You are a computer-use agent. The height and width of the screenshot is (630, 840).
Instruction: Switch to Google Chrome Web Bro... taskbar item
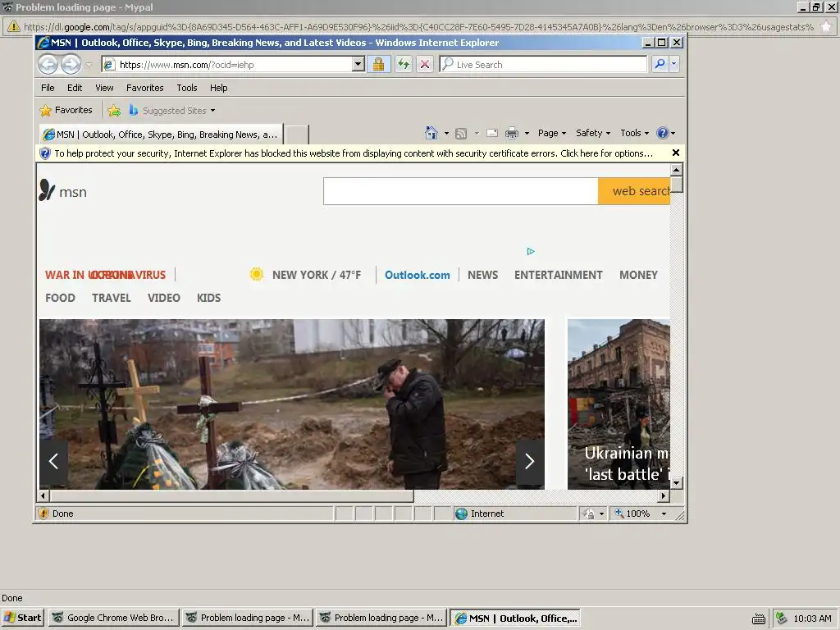tap(113, 618)
